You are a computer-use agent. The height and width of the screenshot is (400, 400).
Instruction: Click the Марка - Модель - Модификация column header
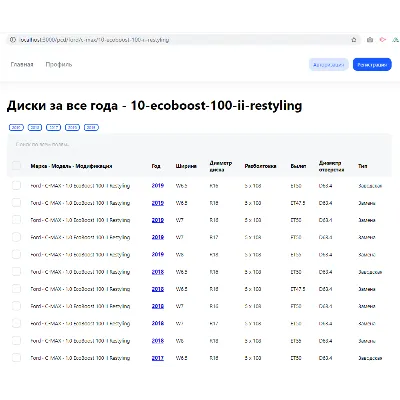click(x=71, y=166)
